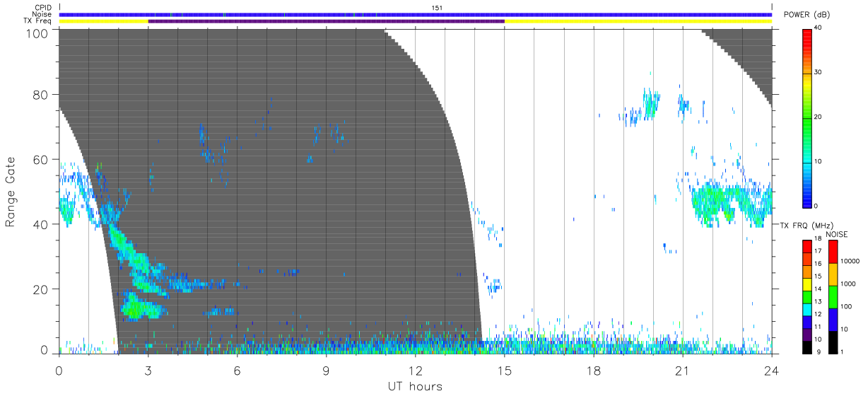
Task: Click the 17 tick on TX FRQ scale
Action: point(817,251)
